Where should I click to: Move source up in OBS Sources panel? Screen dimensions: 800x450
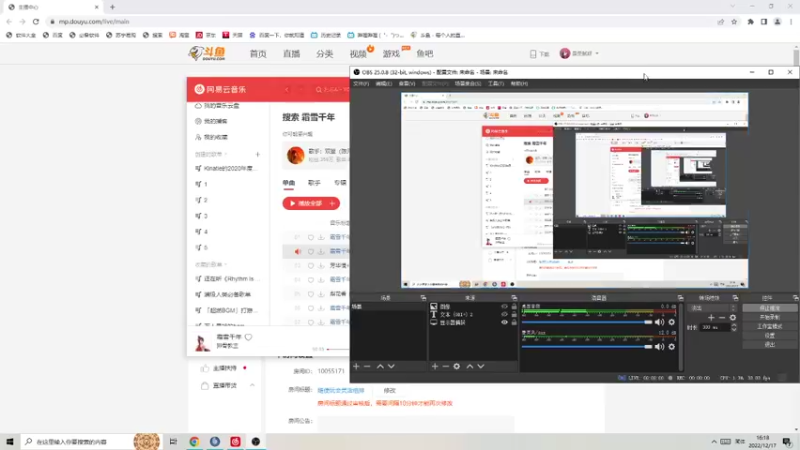(x=469, y=366)
